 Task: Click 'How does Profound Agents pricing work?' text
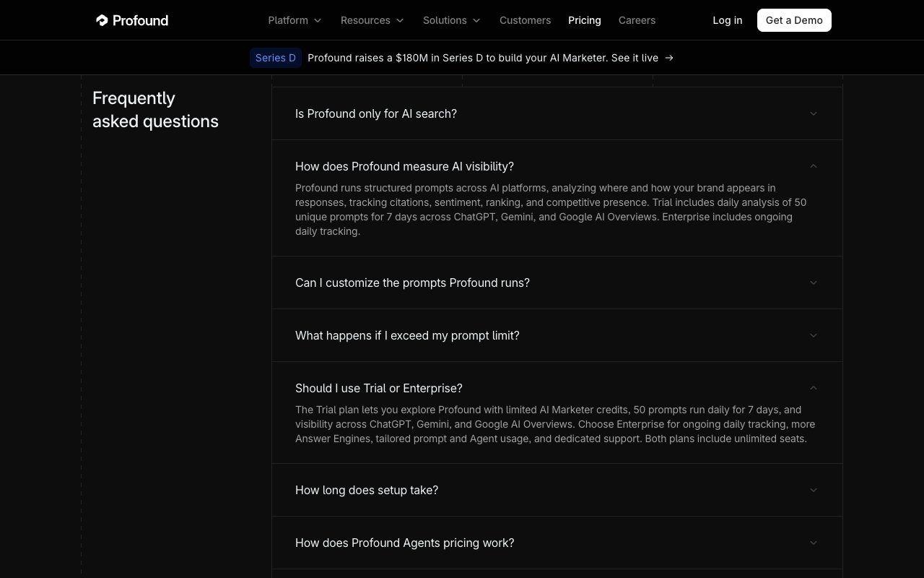(x=405, y=543)
